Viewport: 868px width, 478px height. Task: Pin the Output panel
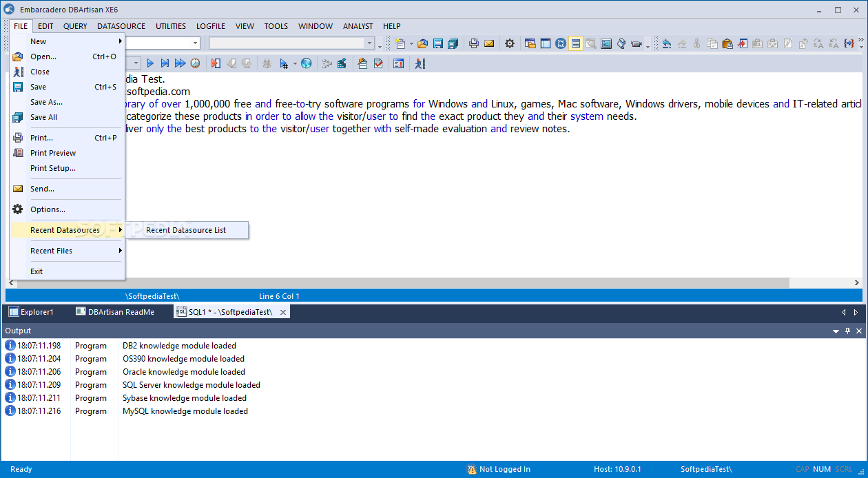(x=848, y=331)
